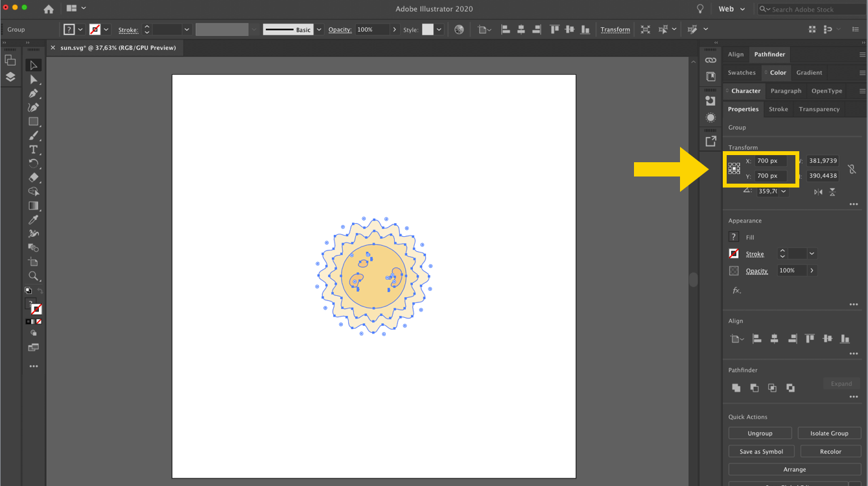
Task: Pick the Zoom tool in the toolbar
Action: point(34,276)
